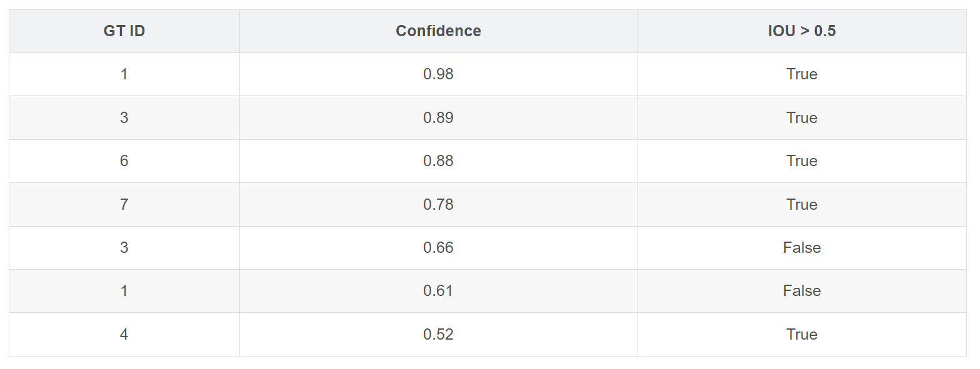Screen dimensions: 980x369
Task: Select the 0.89 confidence cell
Action: 438,118
